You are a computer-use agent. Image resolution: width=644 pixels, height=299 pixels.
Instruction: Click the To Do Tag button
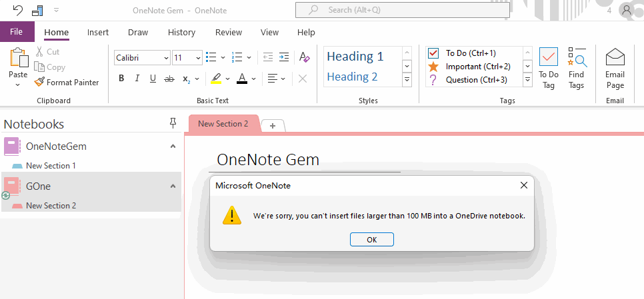(x=549, y=68)
